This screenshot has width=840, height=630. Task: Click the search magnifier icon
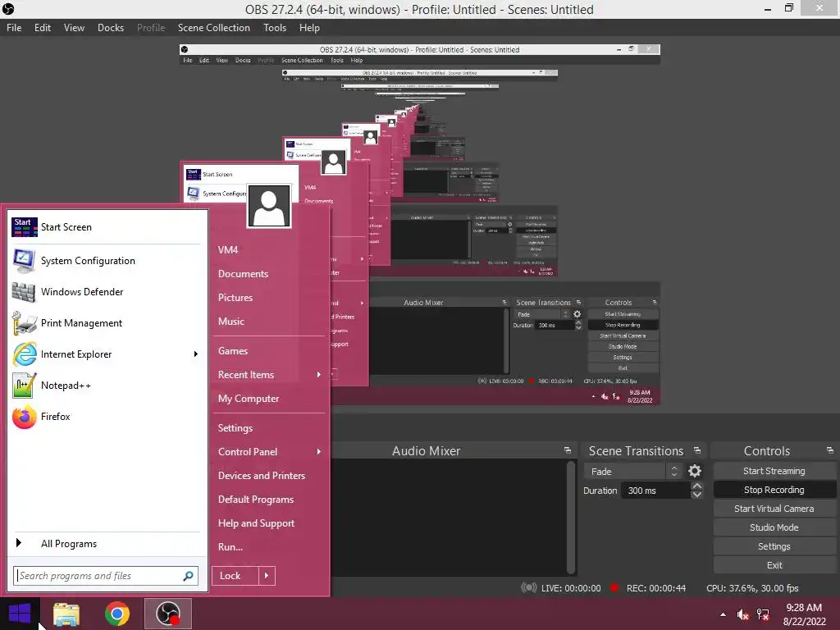click(x=188, y=576)
